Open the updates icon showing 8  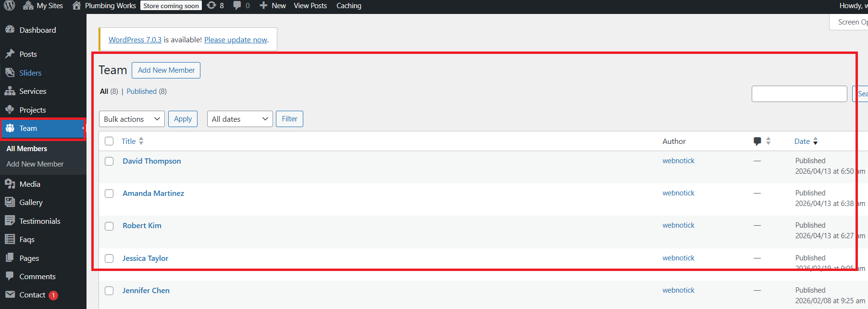coord(211,5)
